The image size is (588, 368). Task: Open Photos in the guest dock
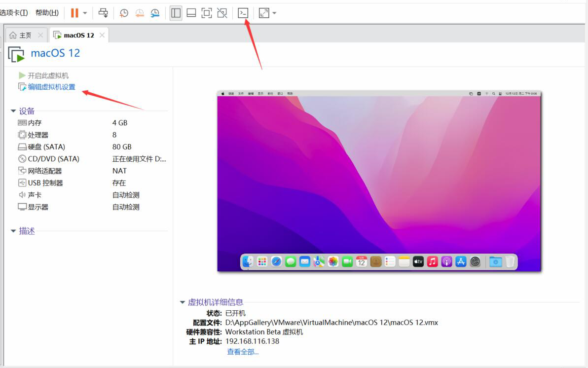pyautogui.click(x=333, y=262)
